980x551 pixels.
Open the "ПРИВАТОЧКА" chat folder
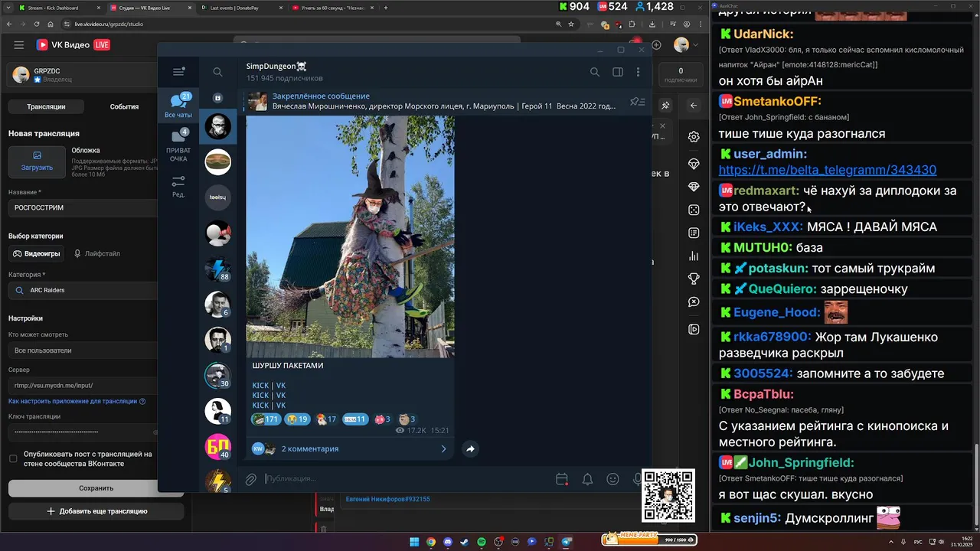pyautogui.click(x=178, y=145)
